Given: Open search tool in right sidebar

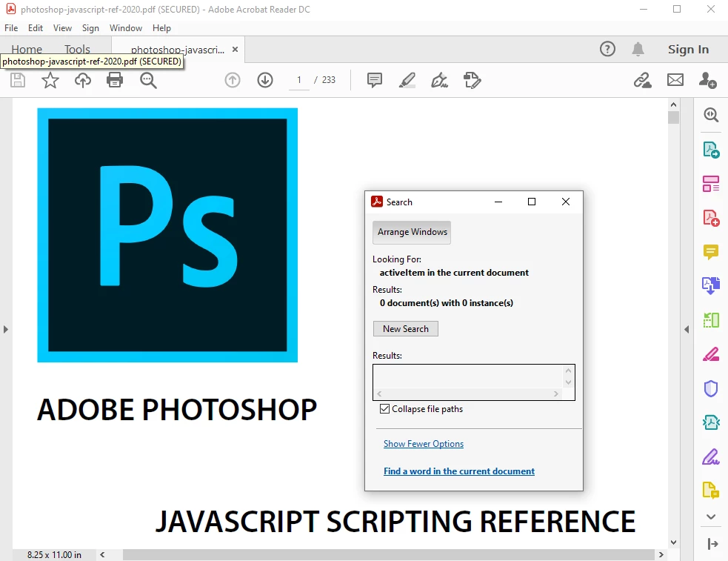Looking at the screenshot, I should click(711, 115).
